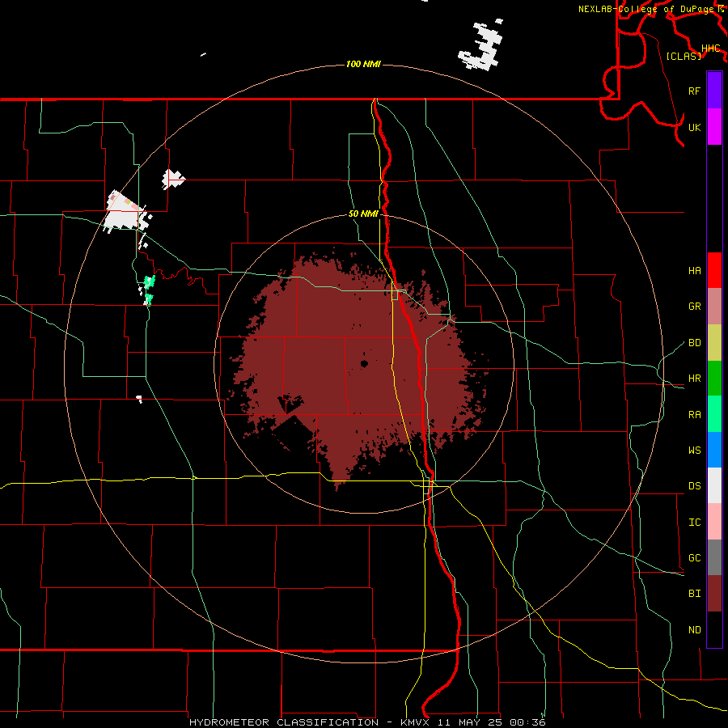Click the IC legend label
The height and width of the screenshot is (728, 728).
pyautogui.click(x=694, y=522)
